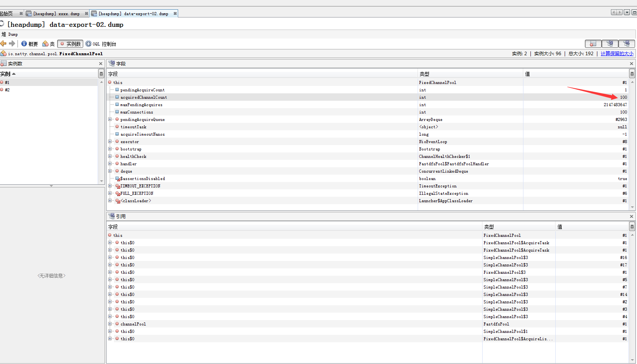The width and height of the screenshot is (637, 364).
Task: Expand the TIMEOUT_EXCEPTION static field
Action: point(110,186)
